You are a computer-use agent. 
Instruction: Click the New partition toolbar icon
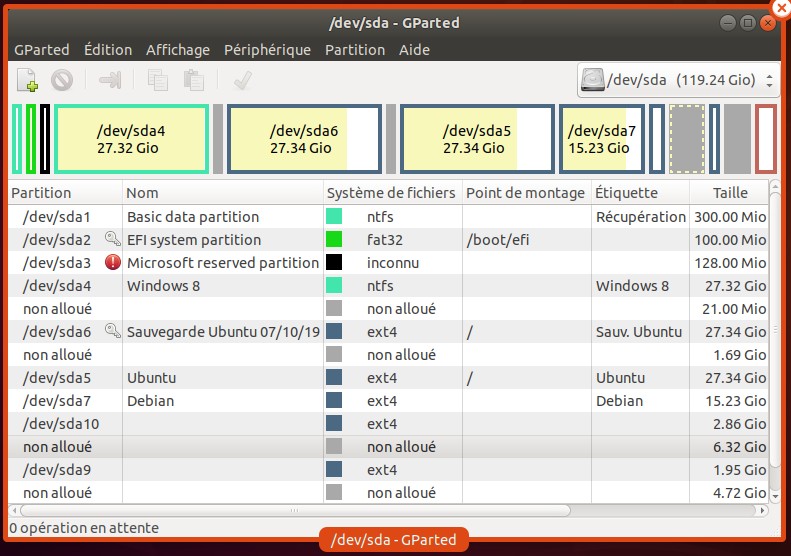click(x=27, y=80)
